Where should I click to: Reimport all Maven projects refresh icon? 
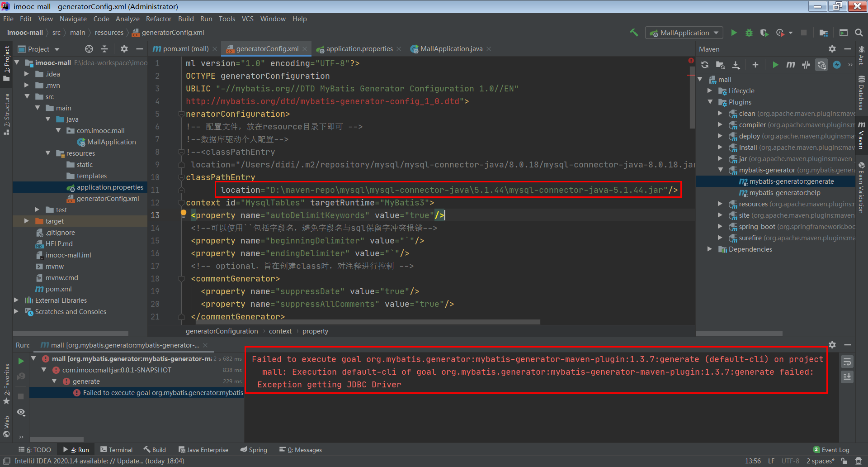(705, 65)
